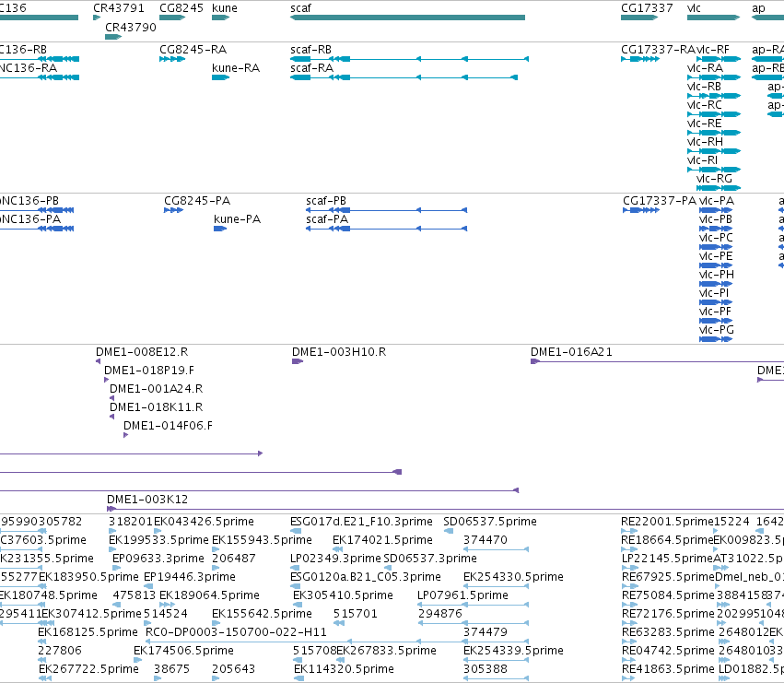This screenshot has height=683, width=784.
Task: Open the vlc-RH transcript
Action: (x=714, y=151)
